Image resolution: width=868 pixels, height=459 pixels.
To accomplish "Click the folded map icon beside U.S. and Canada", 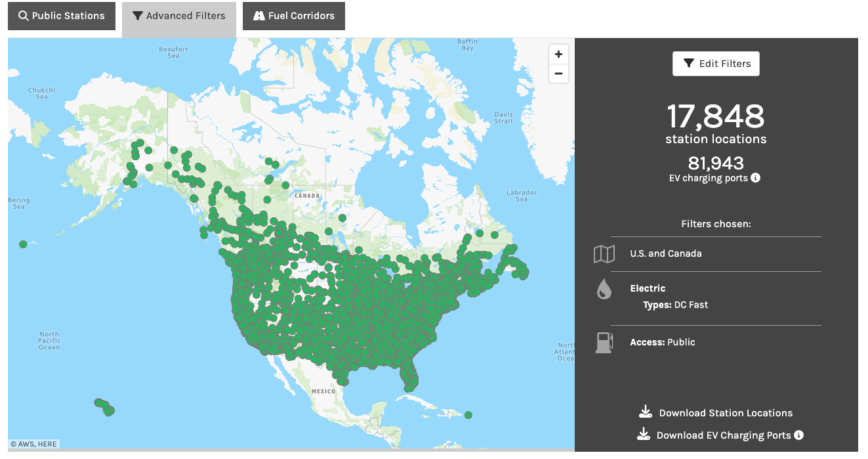I will tap(604, 254).
